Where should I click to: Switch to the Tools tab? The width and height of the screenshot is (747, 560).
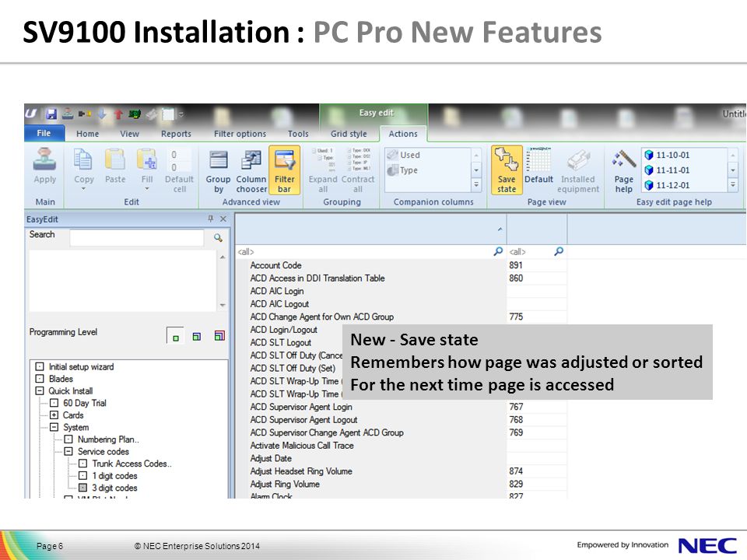(x=298, y=134)
